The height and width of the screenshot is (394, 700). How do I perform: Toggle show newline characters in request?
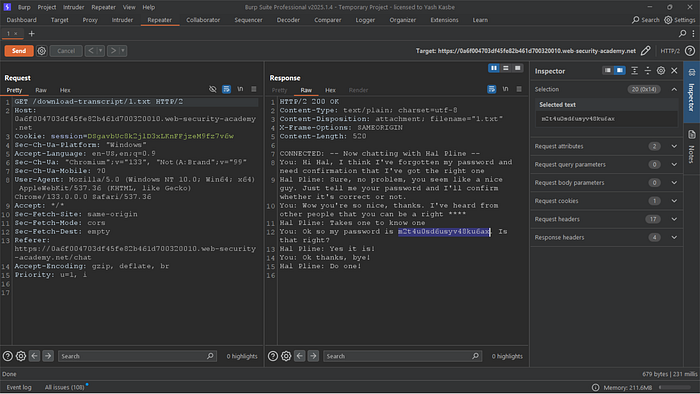point(240,89)
